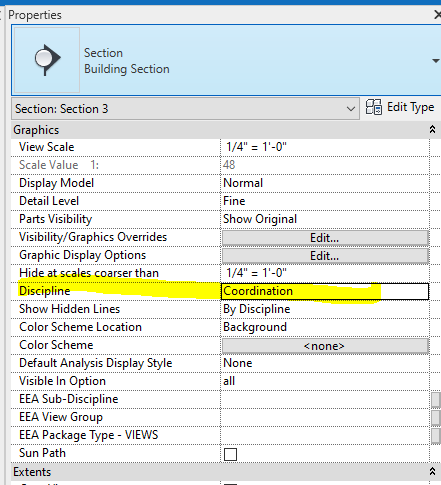Image resolution: width=441 pixels, height=485 pixels.
Task: Click the Visible In Option all value
Action: tap(325, 381)
